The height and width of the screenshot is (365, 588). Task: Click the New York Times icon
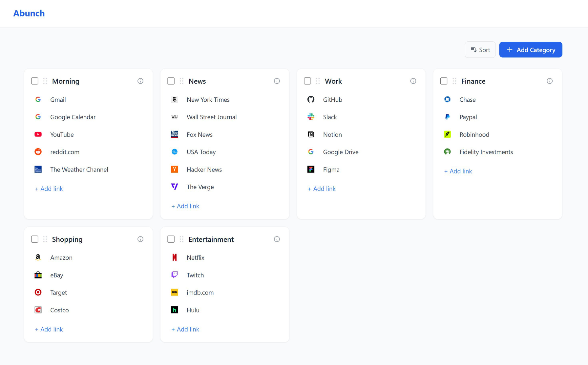pyautogui.click(x=175, y=99)
